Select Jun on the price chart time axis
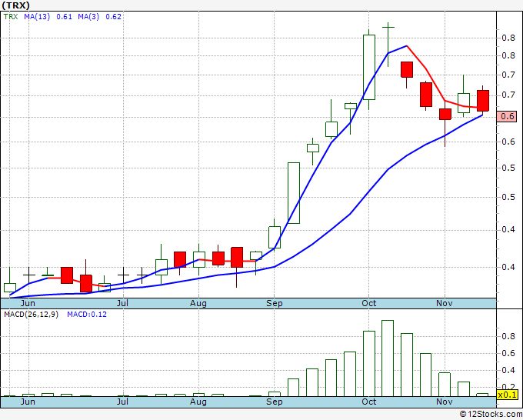523x420 pixels. click(28, 303)
